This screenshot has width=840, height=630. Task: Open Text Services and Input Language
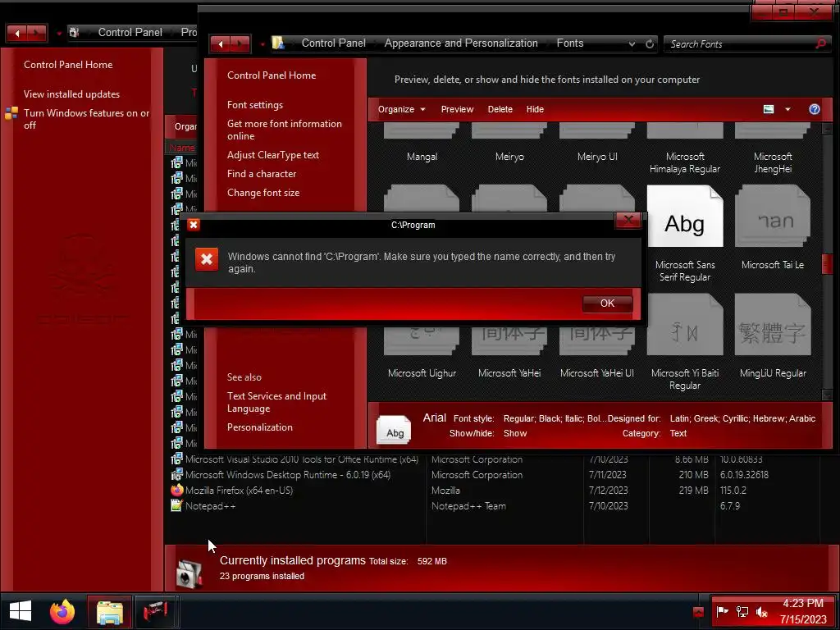pos(276,402)
